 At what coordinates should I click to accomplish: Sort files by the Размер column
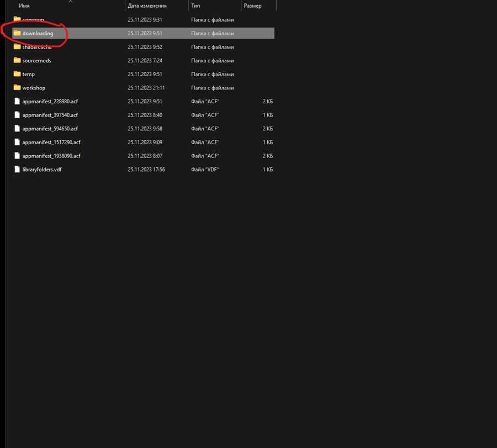click(252, 6)
